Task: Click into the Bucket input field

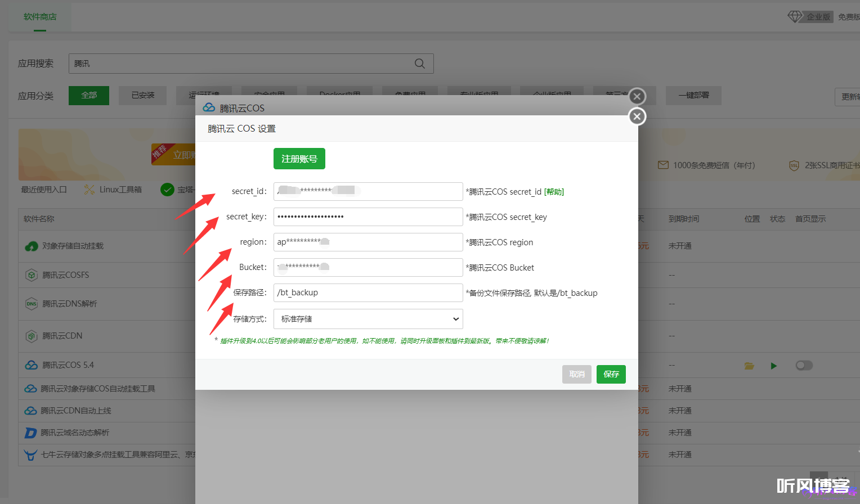Action: 368,267
